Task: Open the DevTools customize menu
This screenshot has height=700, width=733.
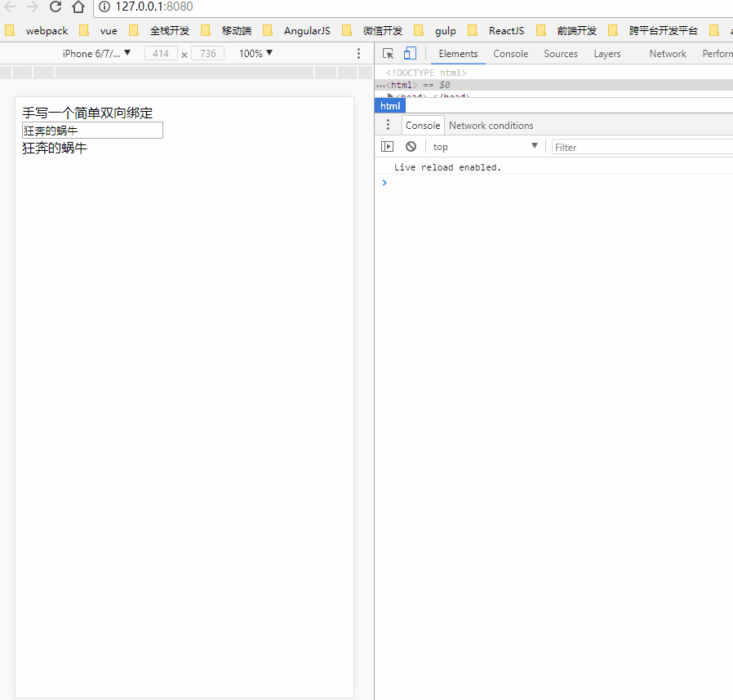Action: [x=358, y=52]
